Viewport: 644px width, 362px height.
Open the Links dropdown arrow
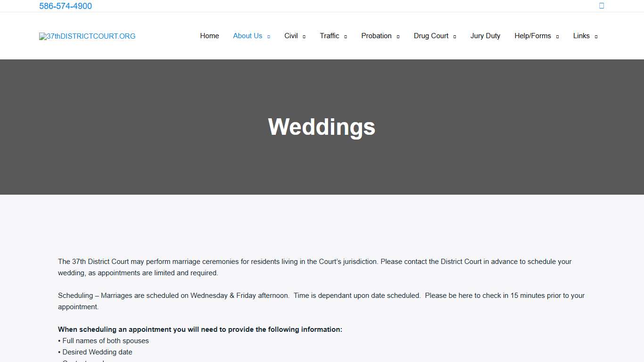pyautogui.click(x=597, y=36)
